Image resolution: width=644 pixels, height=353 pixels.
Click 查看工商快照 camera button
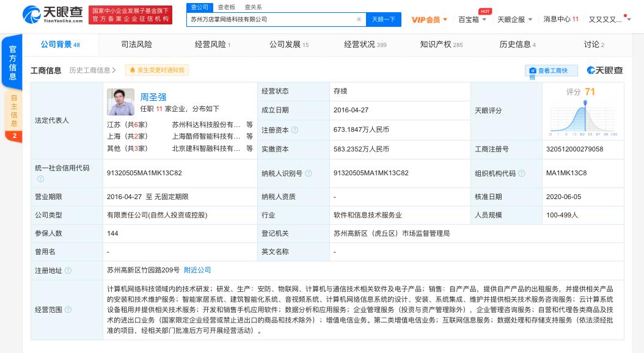tap(551, 71)
